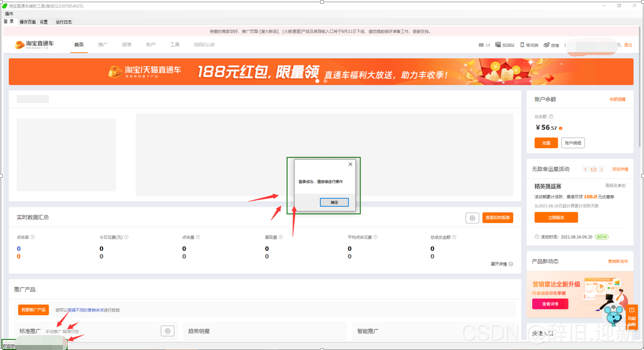Open the 账户明细 button
This screenshot has width=644, height=350.
[573, 143]
